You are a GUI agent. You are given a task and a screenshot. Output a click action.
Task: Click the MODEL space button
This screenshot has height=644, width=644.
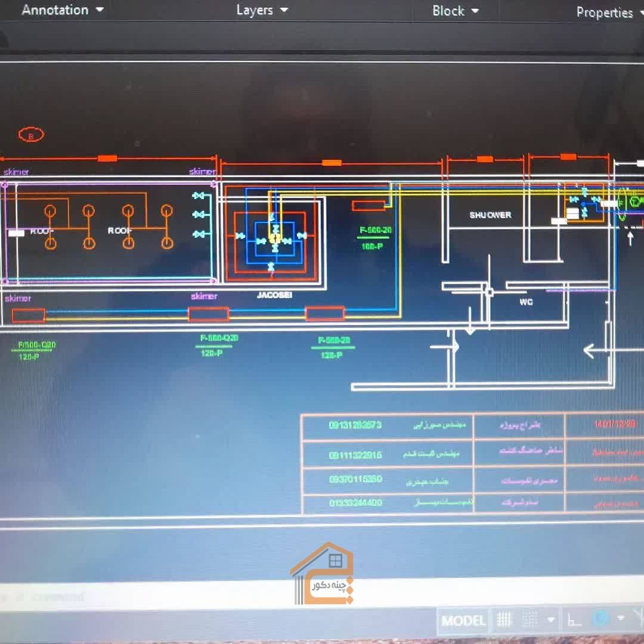click(x=463, y=621)
